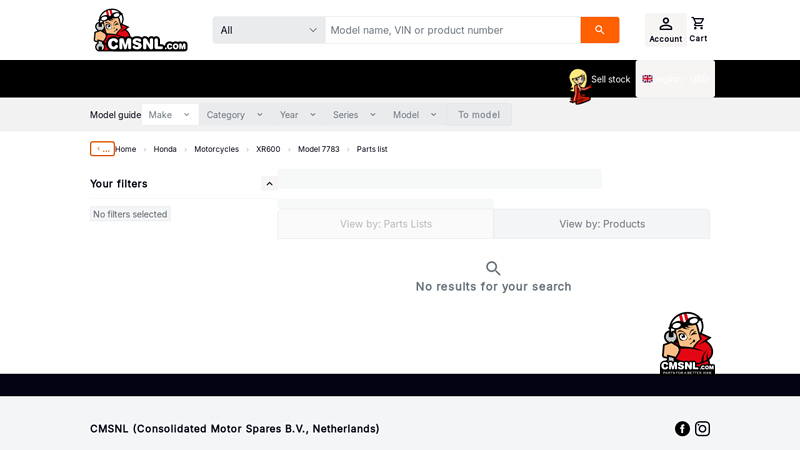Go to the Model 7783 breadcrumb
Screen dimensions: 800x450
coord(318,149)
